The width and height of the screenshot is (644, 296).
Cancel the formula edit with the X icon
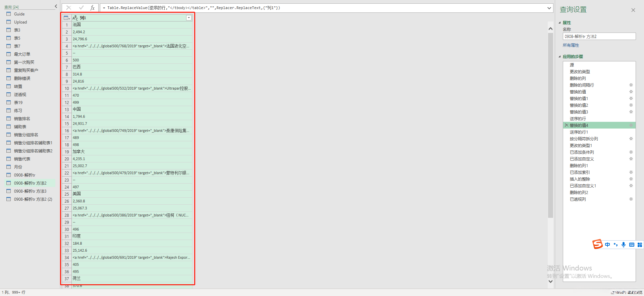[69, 8]
